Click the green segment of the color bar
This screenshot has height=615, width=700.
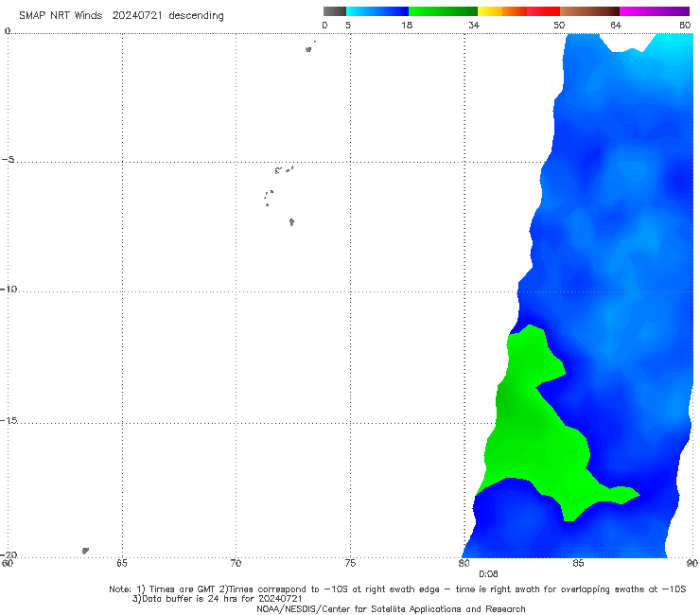(443, 11)
